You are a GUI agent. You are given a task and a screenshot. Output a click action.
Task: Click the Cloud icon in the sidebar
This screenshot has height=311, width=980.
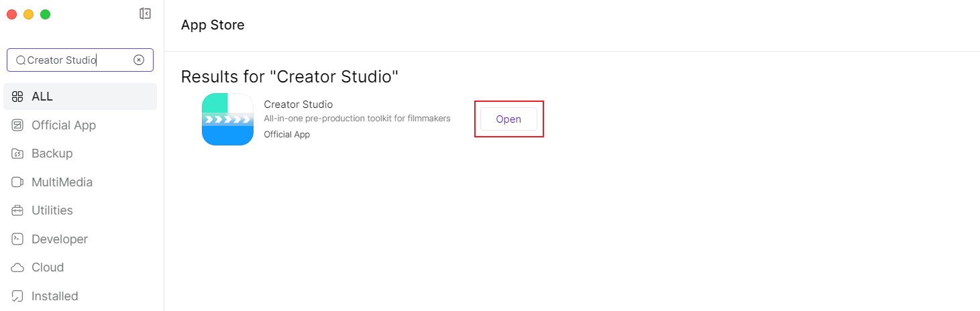click(x=18, y=267)
